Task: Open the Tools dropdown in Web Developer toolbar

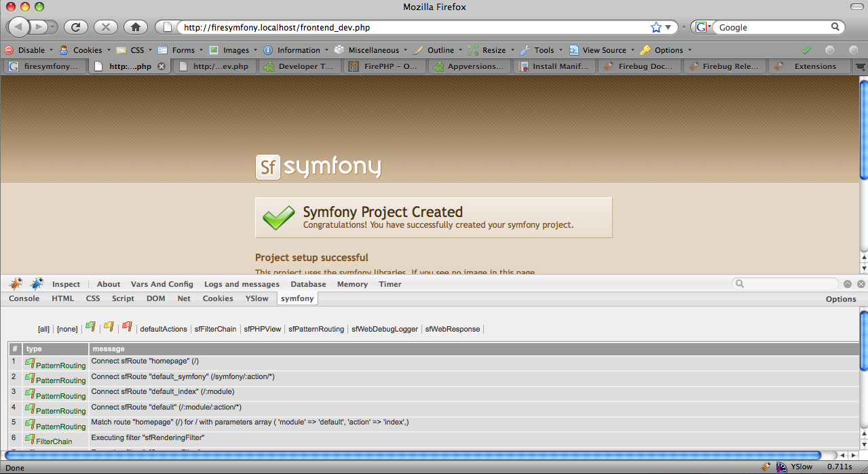Action: coord(541,50)
